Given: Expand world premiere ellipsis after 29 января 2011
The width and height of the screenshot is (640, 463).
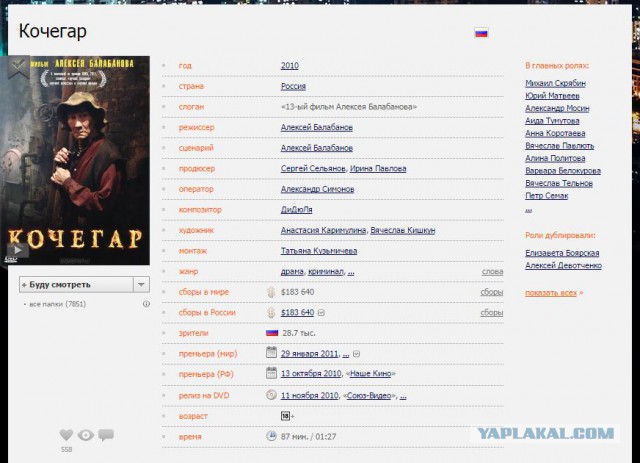Looking at the screenshot, I should (346, 354).
